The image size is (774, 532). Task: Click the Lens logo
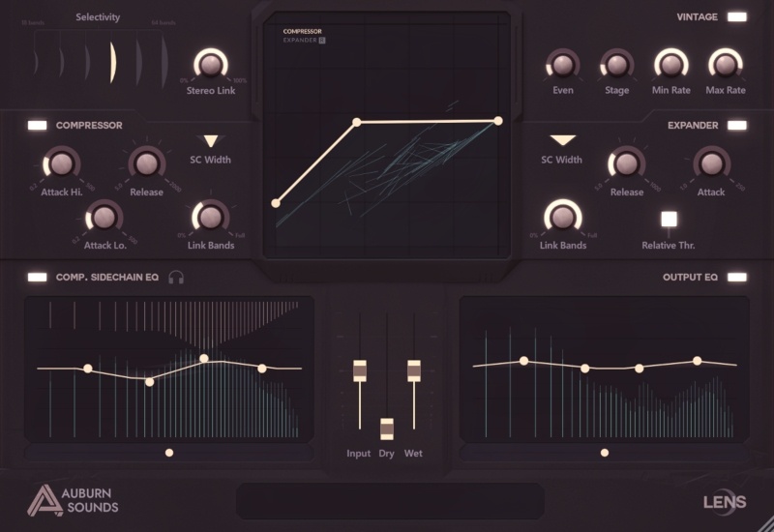725,501
